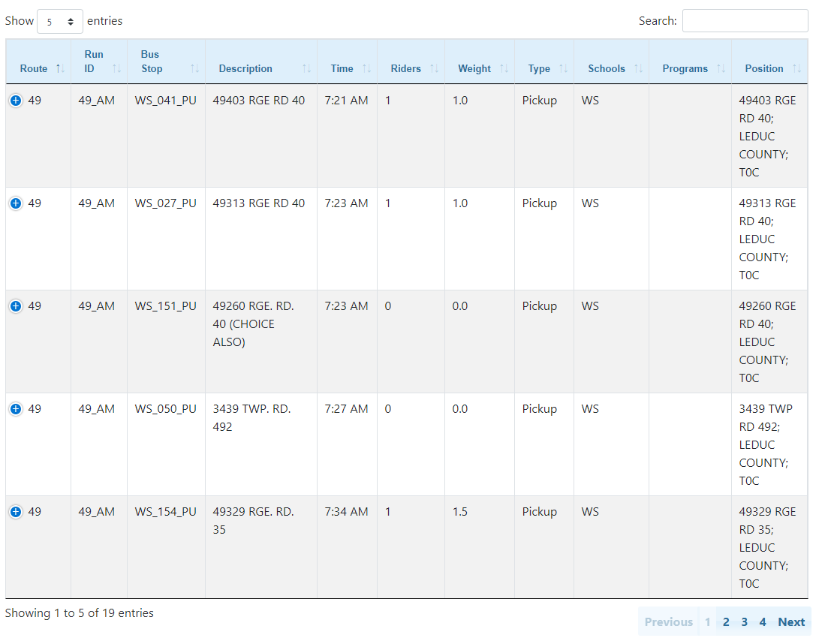Expand row details for stop WS_041_PU
The width and height of the screenshot is (819, 644).
click(x=16, y=101)
